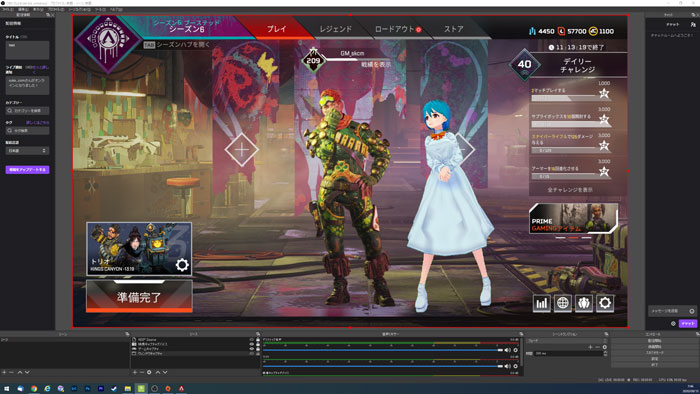Add a new scene with plus icon

pos(4,372)
